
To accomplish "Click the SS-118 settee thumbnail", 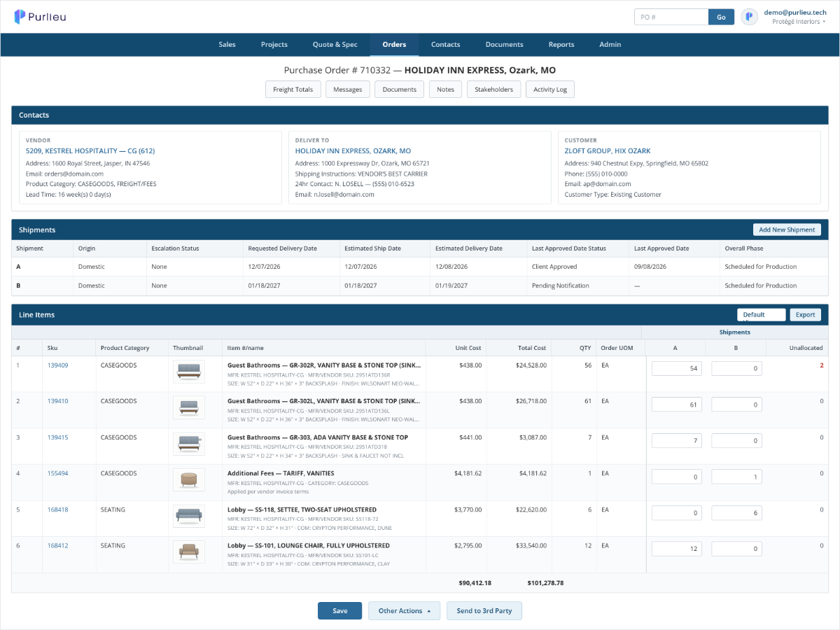I will click(x=189, y=516).
